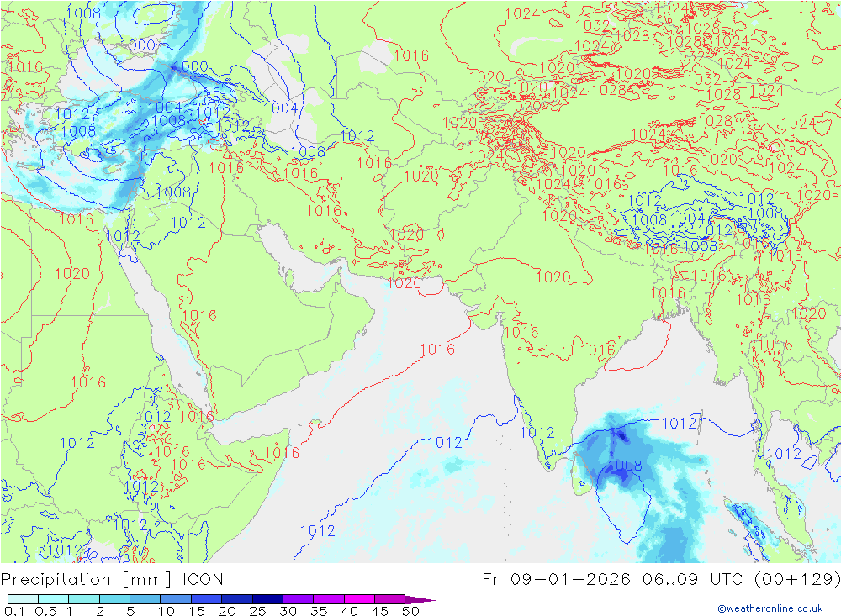Screen dimensions: 841x616
Task: Click the red '1020' isobar label over Egypt
Action: (72, 273)
